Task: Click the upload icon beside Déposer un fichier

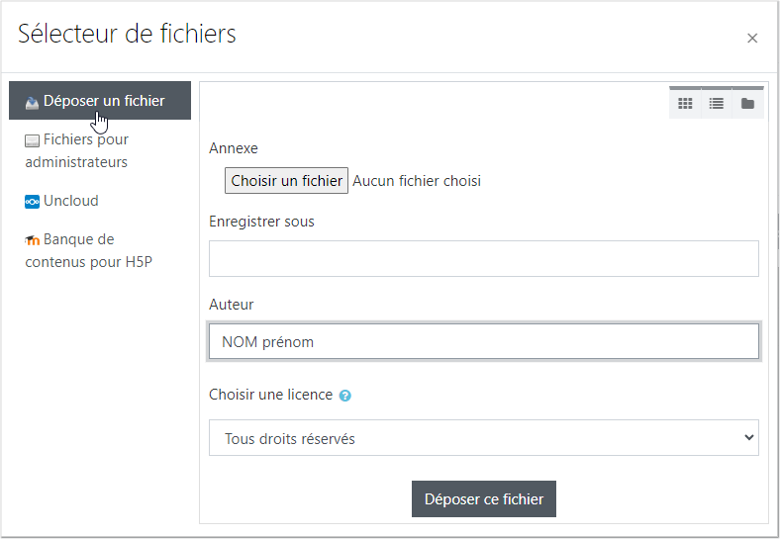Action: tap(32, 102)
